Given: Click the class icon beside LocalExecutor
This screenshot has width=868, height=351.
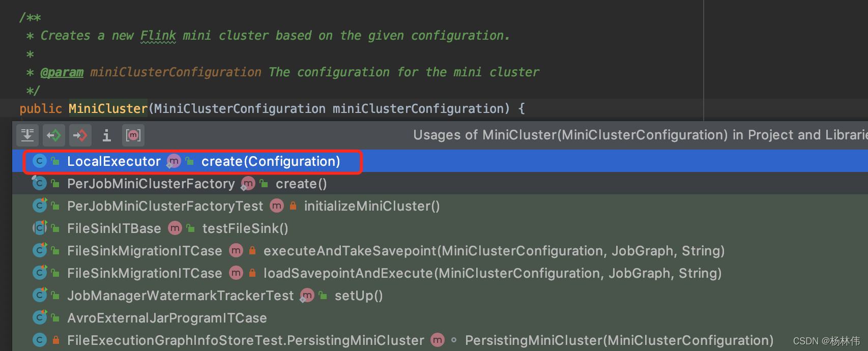Looking at the screenshot, I should pos(39,161).
